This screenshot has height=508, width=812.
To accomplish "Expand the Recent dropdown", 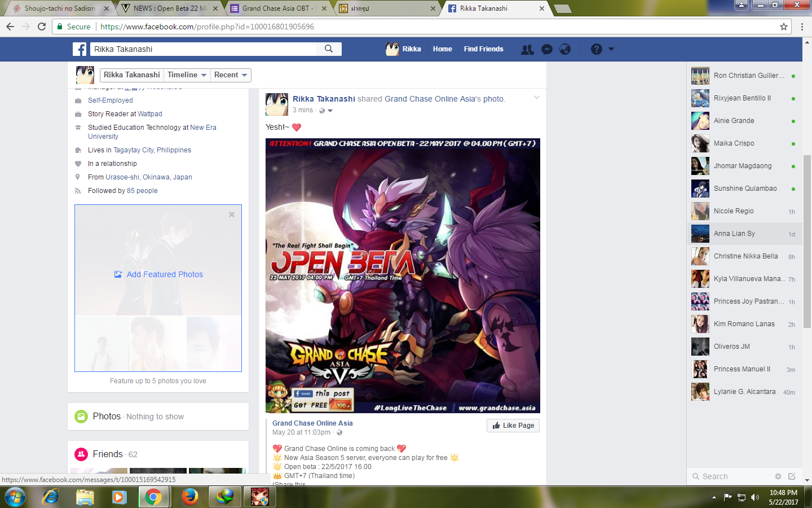I will pyautogui.click(x=231, y=75).
